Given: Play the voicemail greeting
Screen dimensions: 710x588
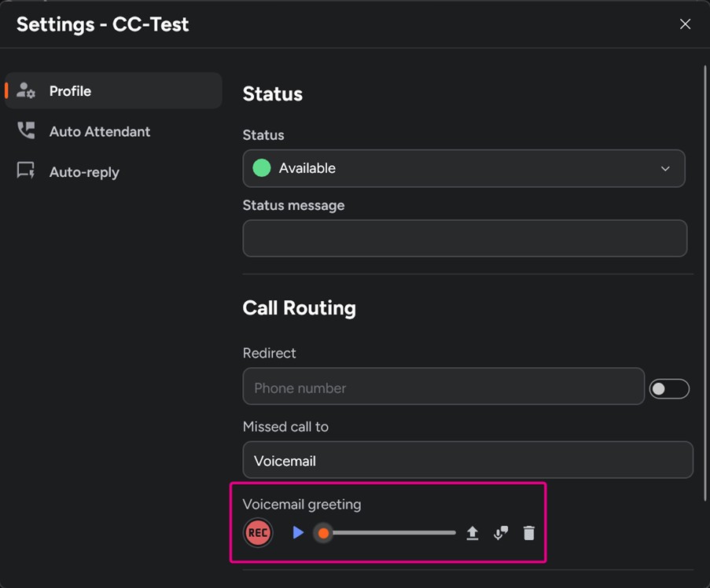Looking at the screenshot, I should 298,533.
